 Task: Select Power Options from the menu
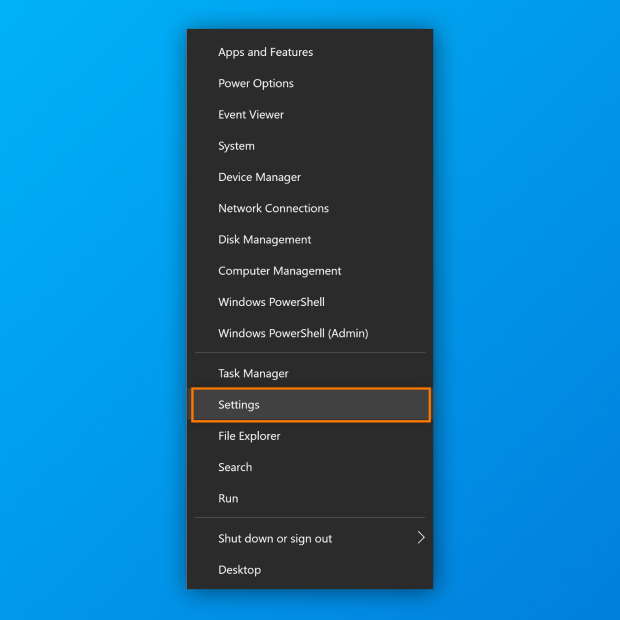coord(256,83)
